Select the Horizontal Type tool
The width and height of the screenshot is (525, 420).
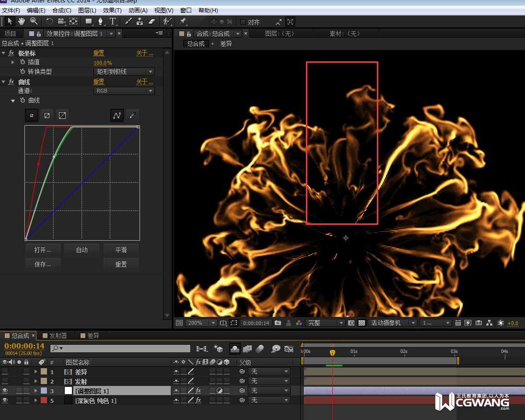[x=113, y=21]
